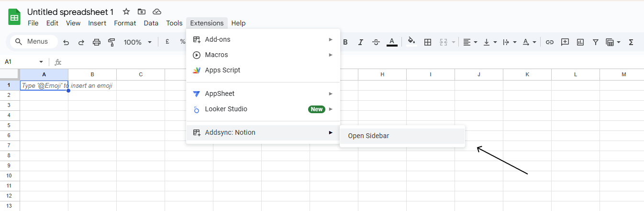Pick a fill color from the paint bucket
Image resolution: width=644 pixels, height=211 pixels.
(x=411, y=42)
